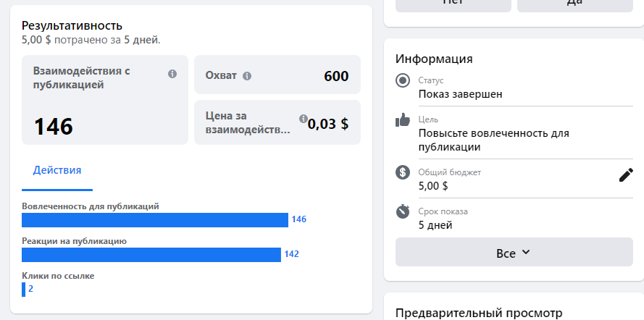
Task: Click the pencil icon to edit the budget
Action: (626, 174)
